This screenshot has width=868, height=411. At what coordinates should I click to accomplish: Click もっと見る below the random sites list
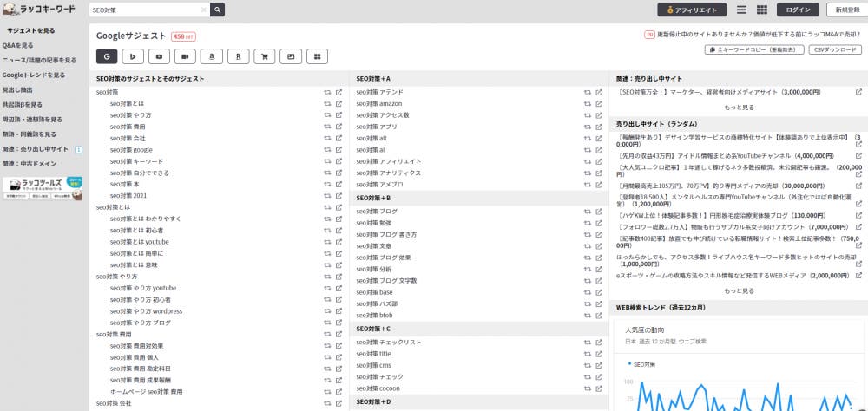(739, 291)
